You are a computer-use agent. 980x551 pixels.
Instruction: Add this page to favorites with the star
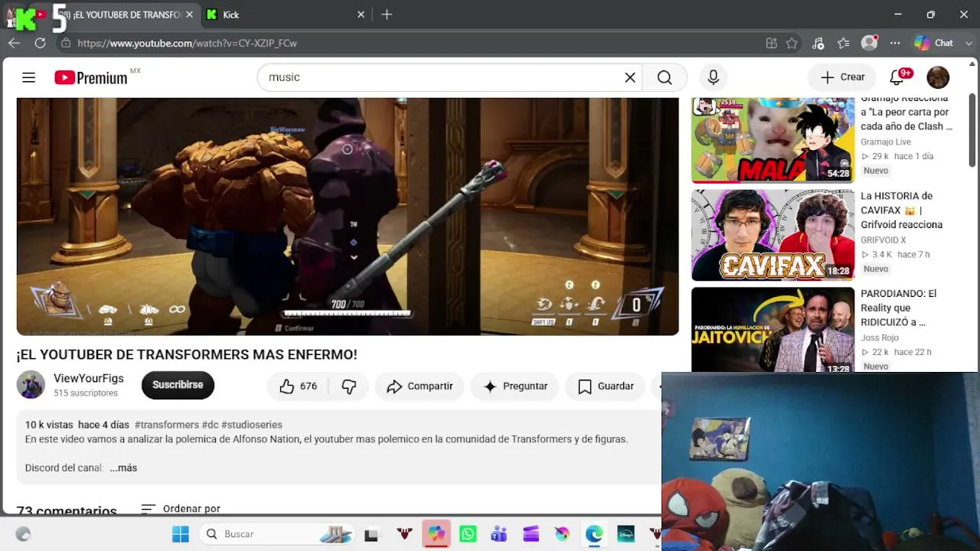tap(792, 44)
